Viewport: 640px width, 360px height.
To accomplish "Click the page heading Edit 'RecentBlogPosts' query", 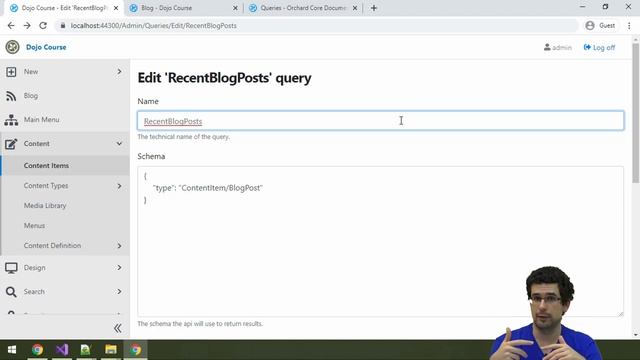I will pos(224,78).
